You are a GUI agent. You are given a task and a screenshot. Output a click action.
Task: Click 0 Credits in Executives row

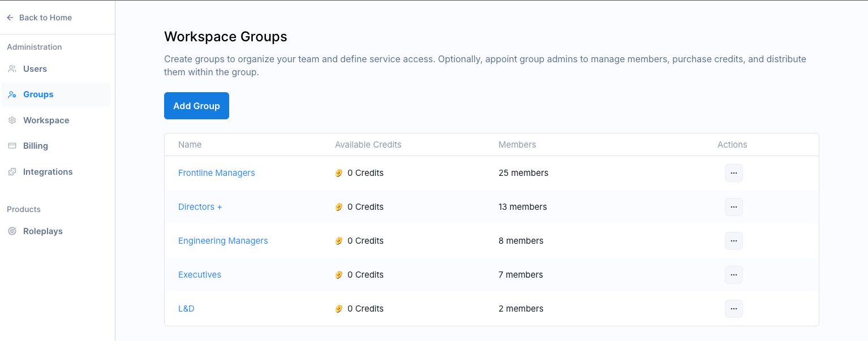366,275
